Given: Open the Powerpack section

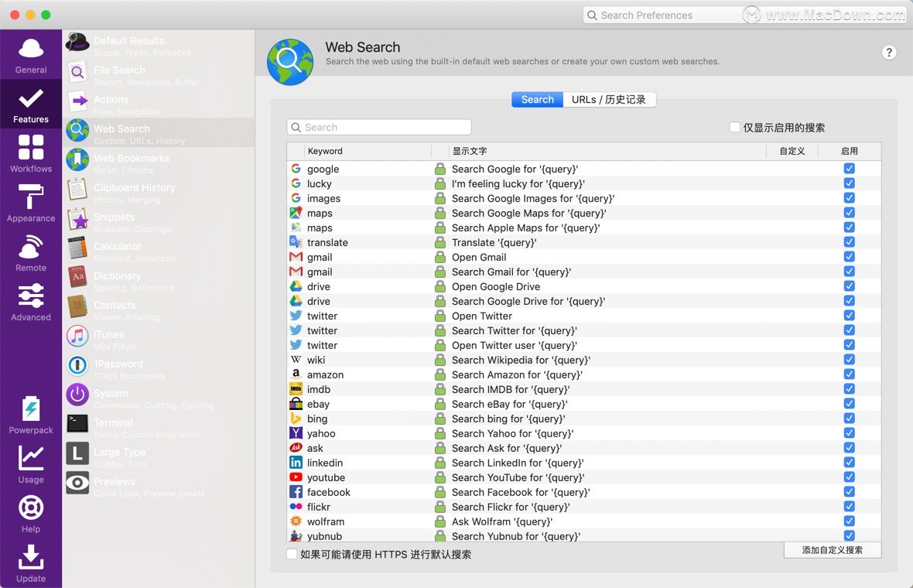Looking at the screenshot, I should pyautogui.click(x=31, y=415).
